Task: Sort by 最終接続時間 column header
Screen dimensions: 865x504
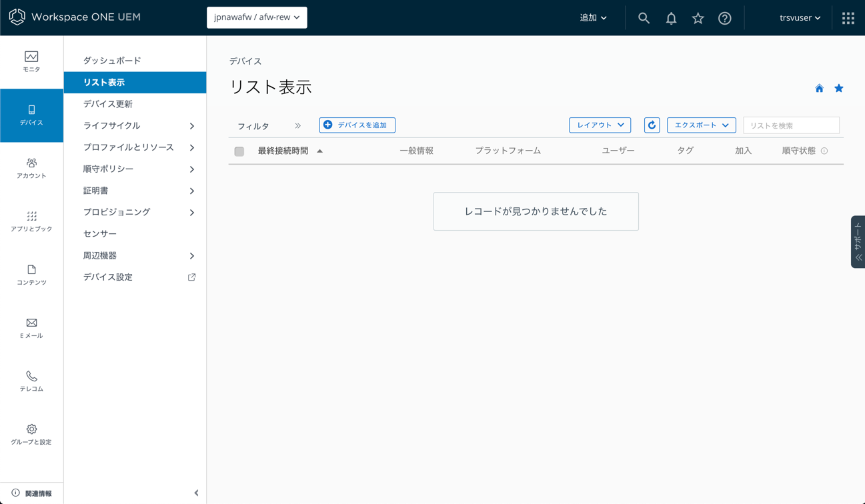Action: (283, 151)
